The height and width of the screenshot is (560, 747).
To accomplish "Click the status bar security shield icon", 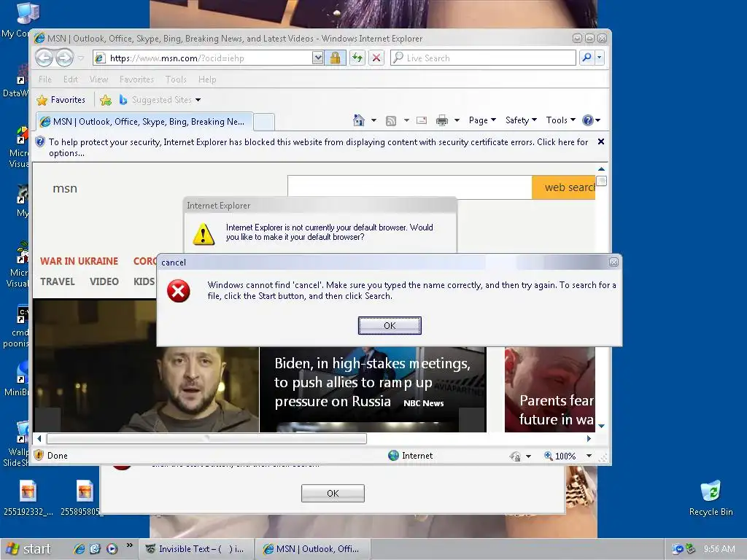I will coord(39,455).
